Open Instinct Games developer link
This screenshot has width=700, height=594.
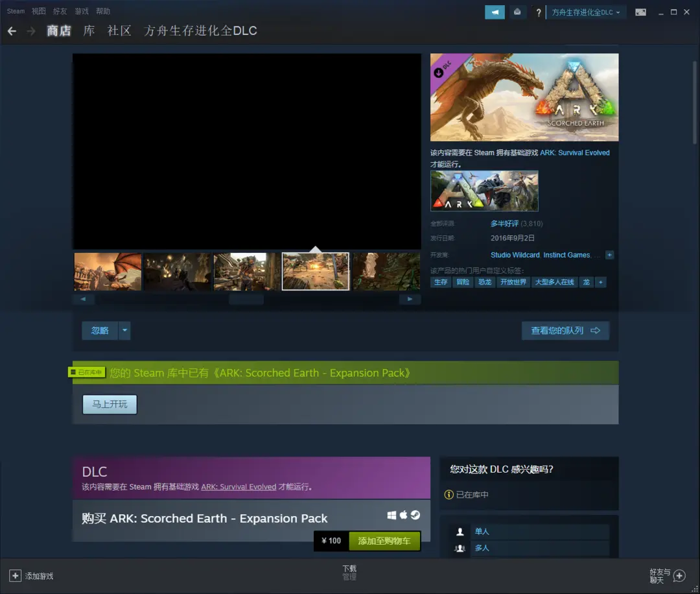point(566,255)
